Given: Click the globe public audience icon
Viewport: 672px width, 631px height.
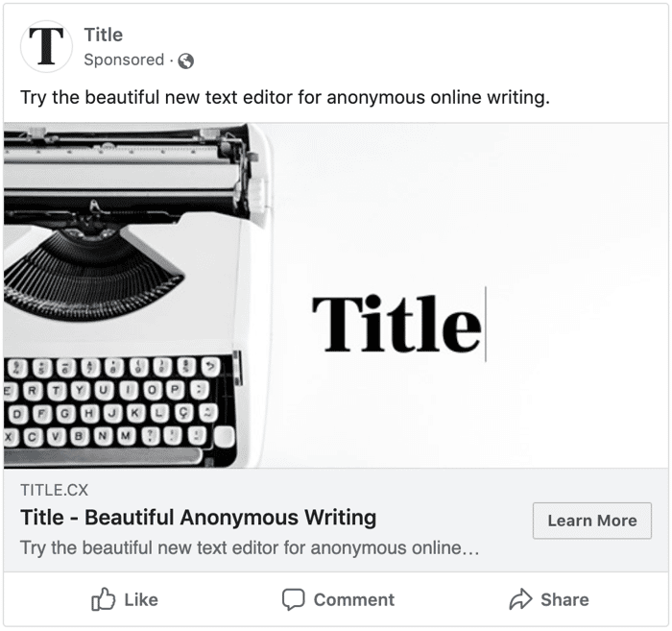Looking at the screenshot, I should (x=186, y=61).
